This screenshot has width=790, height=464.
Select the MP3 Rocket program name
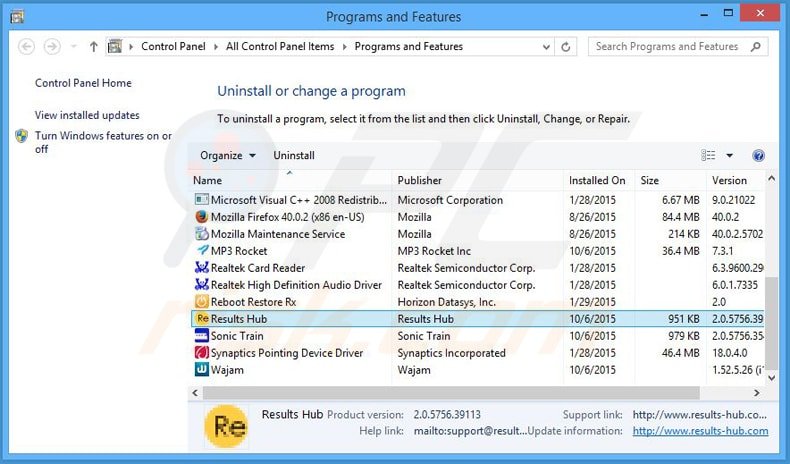239,251
